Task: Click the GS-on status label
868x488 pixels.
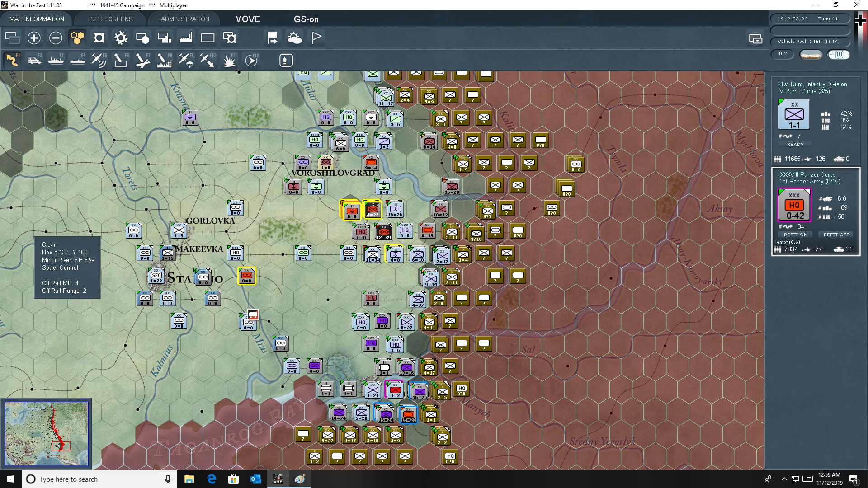Action: coord(306,19)
